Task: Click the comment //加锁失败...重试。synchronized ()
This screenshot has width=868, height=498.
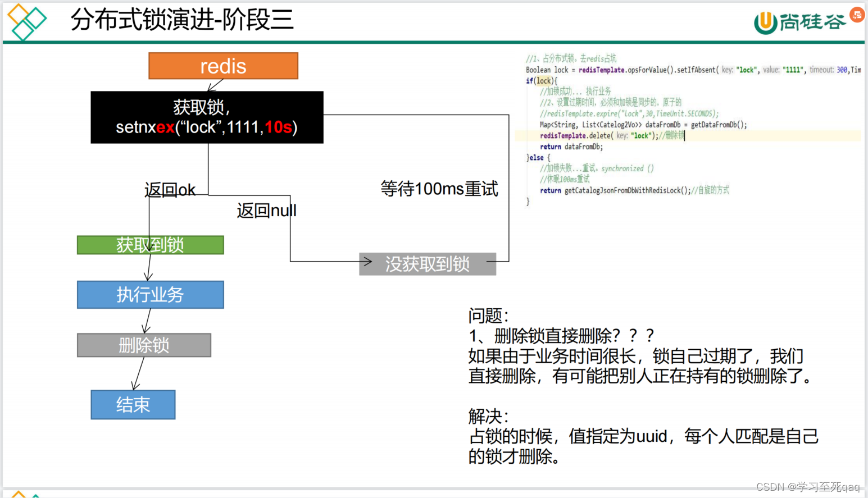Action: click(597, 168)
